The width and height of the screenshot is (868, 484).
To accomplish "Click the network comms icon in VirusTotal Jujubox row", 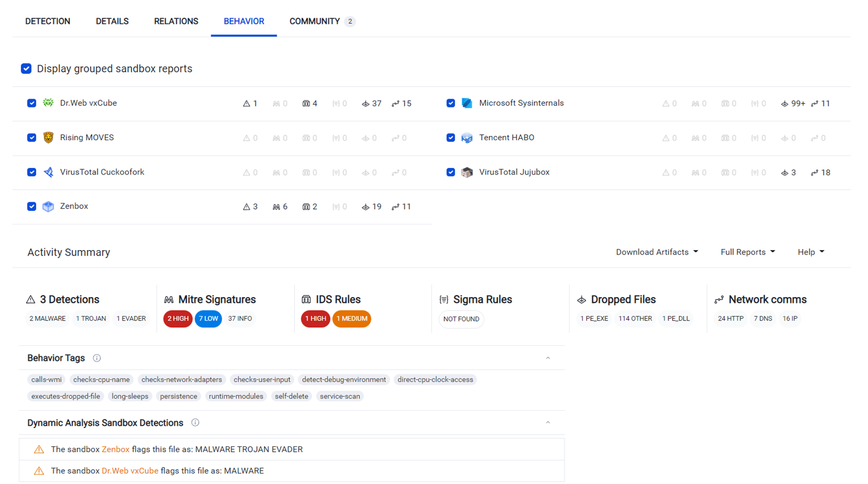I will pyautogui.click(x=815, y=172).
